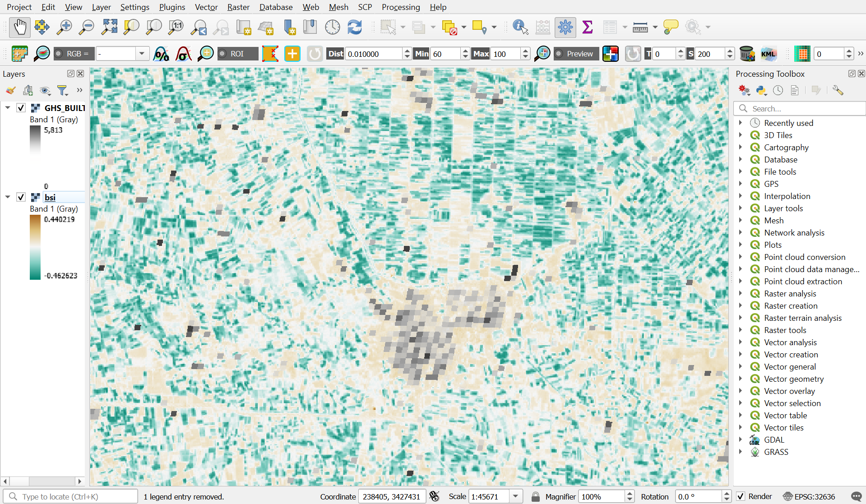866x504 pixels.
Task: Click the Zoom In magnifier tool
Action: [x=64, y=27]
